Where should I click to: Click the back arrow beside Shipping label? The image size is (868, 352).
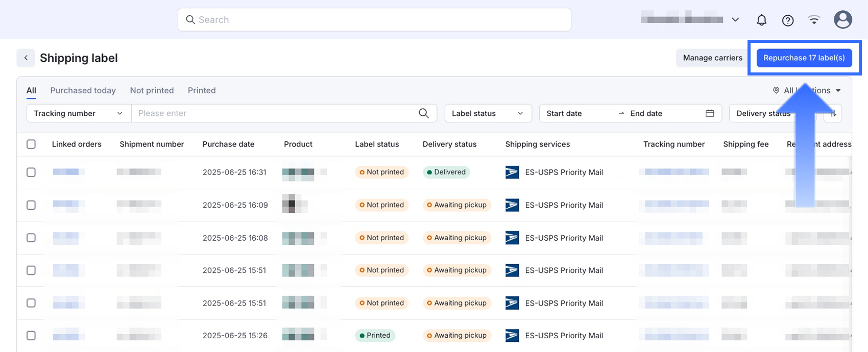pos(26,58)
